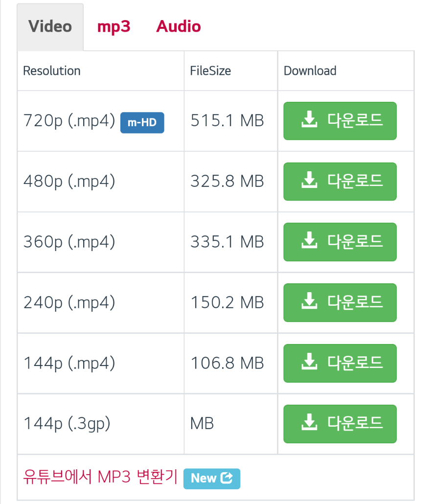
Task: Click the download icon for 144p 3gp
Action: [309, 424]
